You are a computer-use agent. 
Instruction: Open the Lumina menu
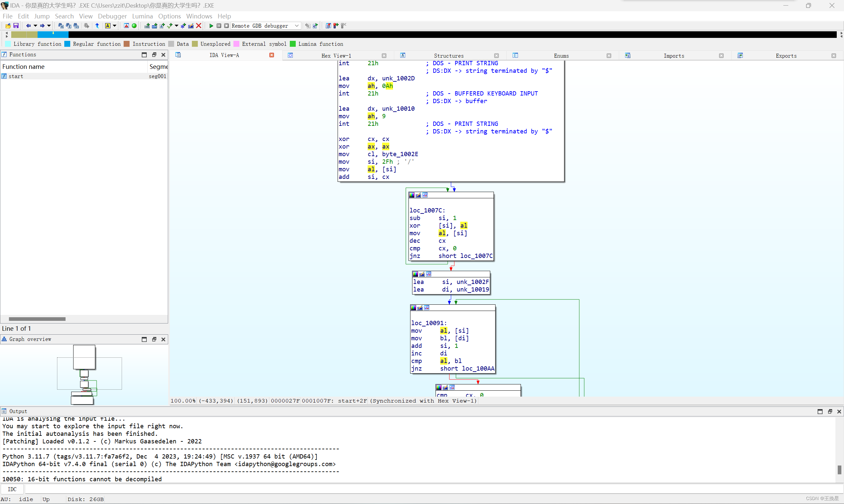pos(142,16)
